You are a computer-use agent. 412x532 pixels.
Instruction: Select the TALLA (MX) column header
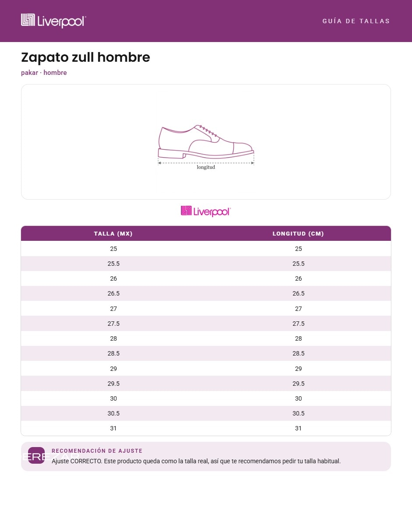tap(113, 234)
